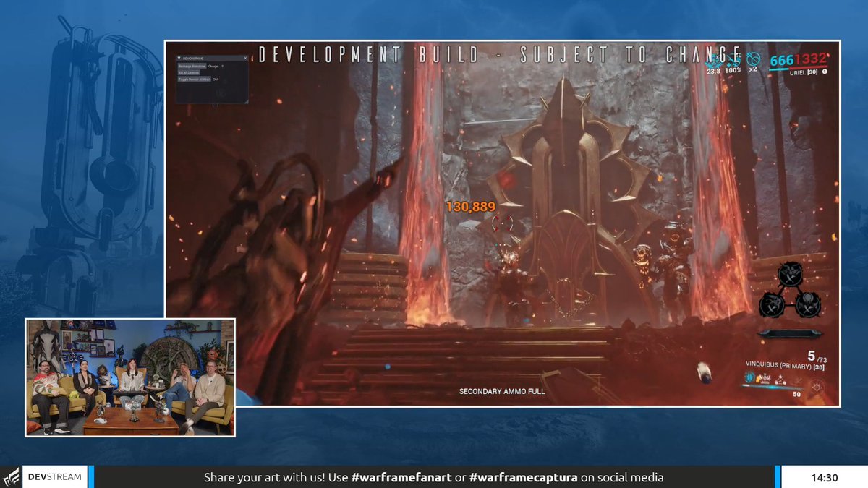This screenshot has height=488, width=868.
Task: Click the third ability icon in HUD
Action: 780,381
